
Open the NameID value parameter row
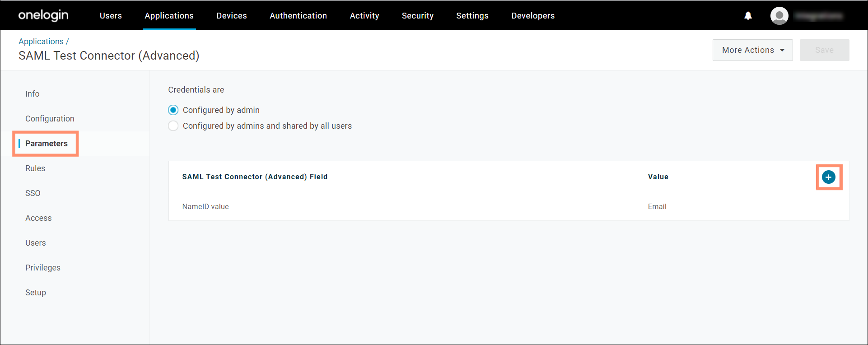click(205, 207)
